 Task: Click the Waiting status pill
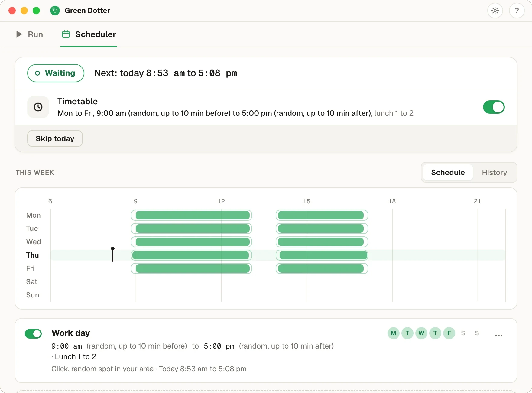[56, 73]
